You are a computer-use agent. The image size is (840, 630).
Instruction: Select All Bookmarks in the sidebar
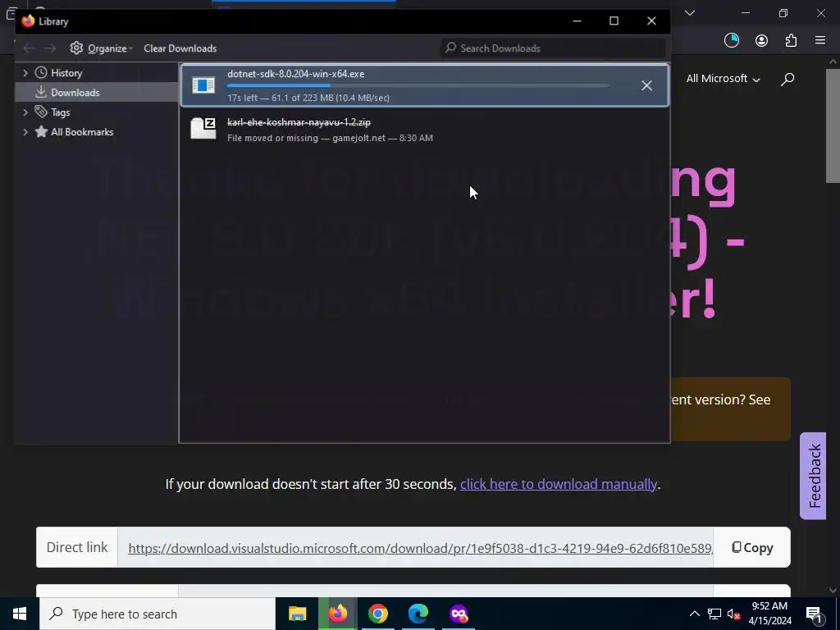pos(82,132)
